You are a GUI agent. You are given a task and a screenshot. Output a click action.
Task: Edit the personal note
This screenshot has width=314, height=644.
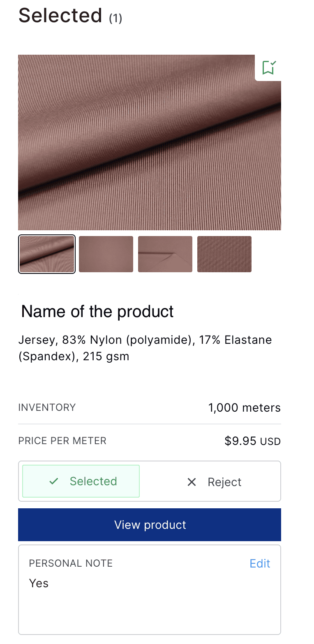pos(260,563)
